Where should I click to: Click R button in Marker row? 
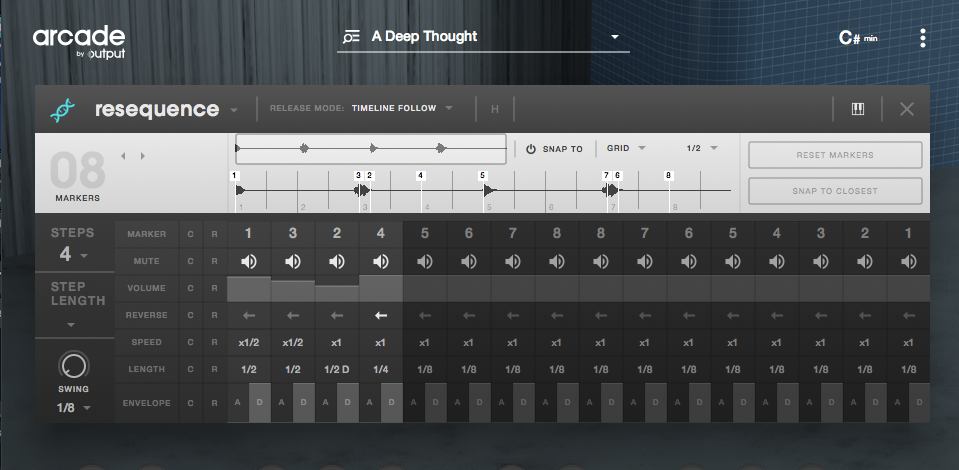(x=215, y=234)
